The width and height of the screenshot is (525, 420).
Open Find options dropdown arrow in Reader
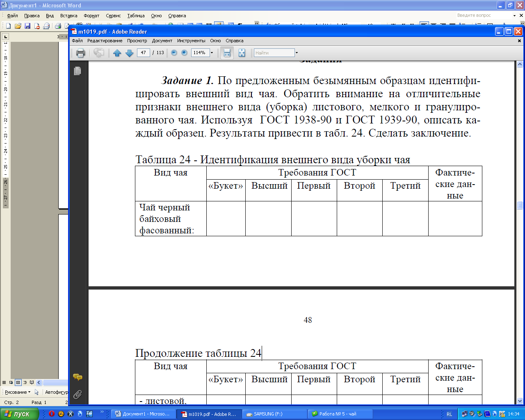pos(297,52)
